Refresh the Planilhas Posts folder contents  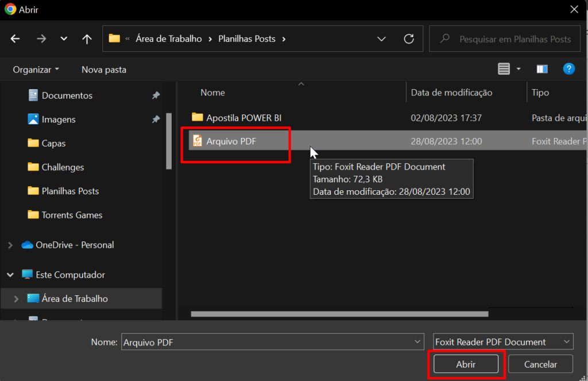(x=408, y=39)
